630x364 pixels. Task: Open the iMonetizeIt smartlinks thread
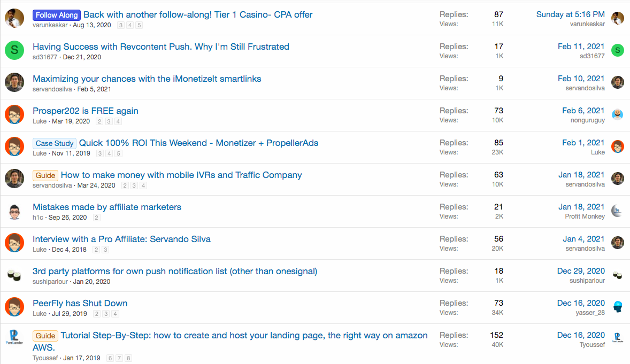point(147,79)
